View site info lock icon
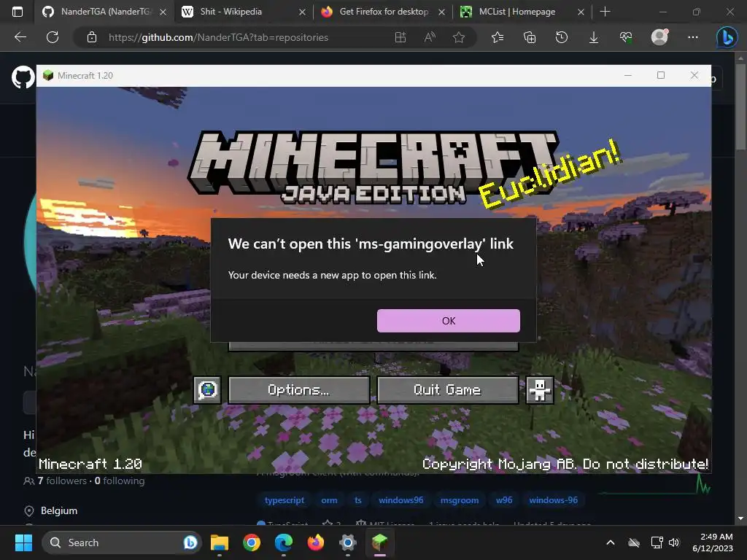 tap(92, 37)
